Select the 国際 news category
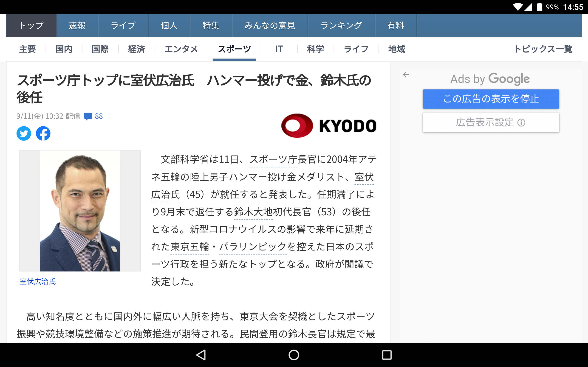 point(100,49)
